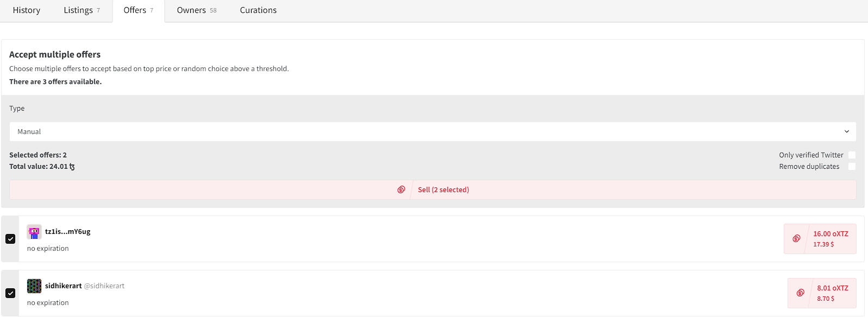Click the coin icon on Sell button
This screenshot has height=323, width=868.
pyautogui.click(x=401, y=189)
